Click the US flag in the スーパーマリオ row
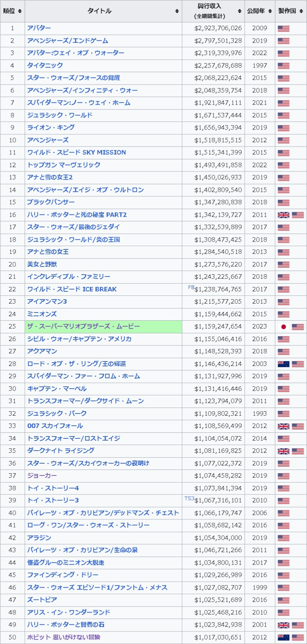The image size is (307, 644). click(298, 327)
